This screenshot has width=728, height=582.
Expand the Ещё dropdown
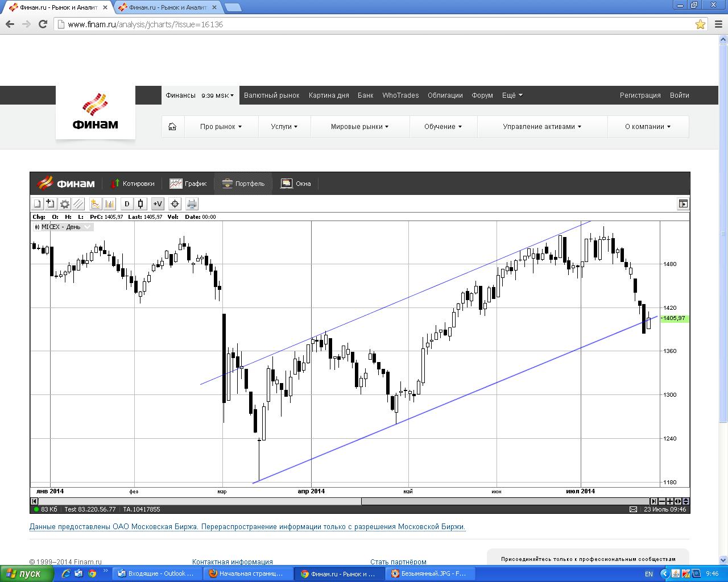tap(512, 95)
